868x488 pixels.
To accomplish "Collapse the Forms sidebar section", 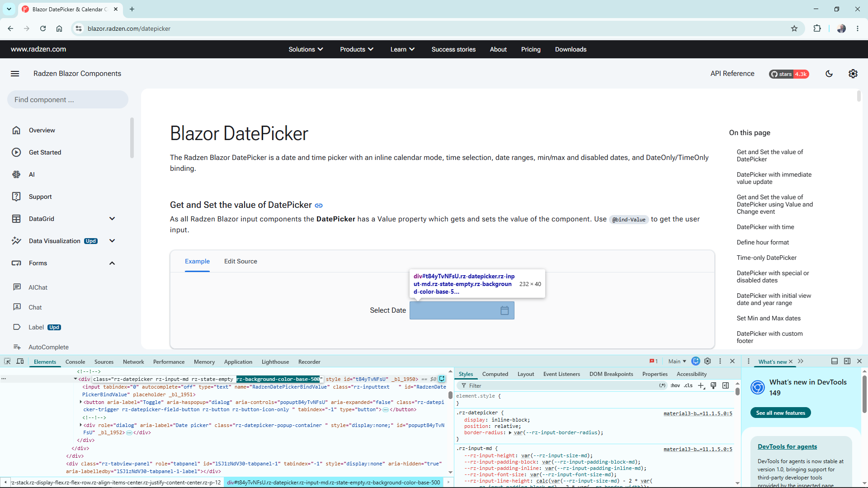I will (112, 263).
